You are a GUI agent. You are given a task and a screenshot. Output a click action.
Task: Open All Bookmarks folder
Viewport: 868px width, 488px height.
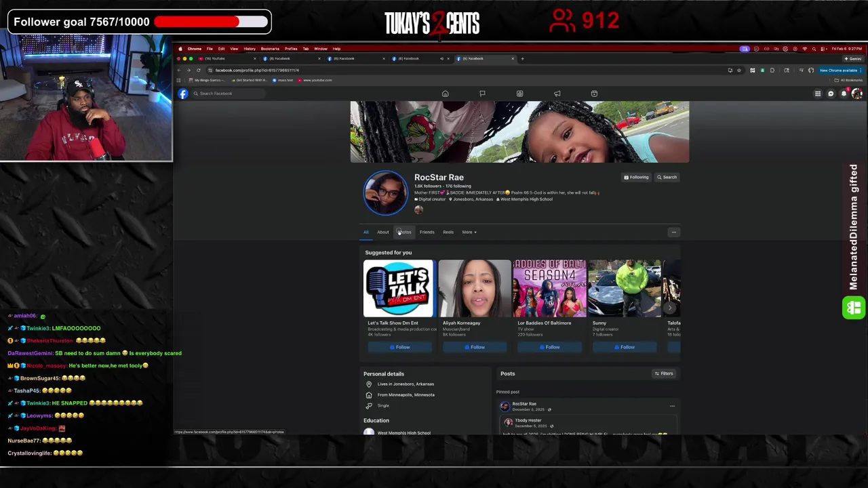[848, 80]
